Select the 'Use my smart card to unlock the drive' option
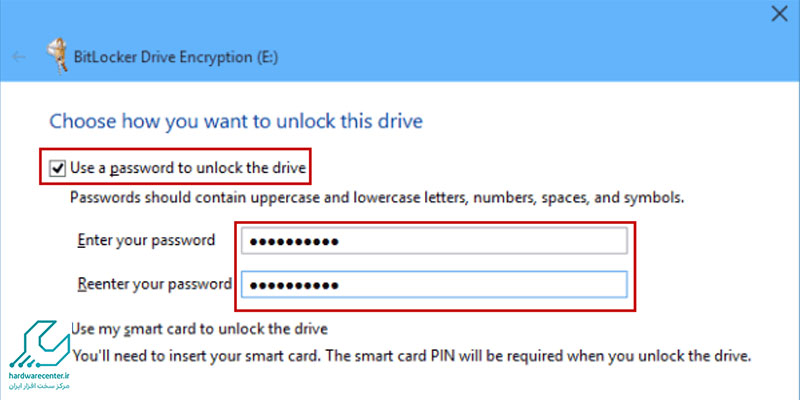The height and width of the screenshot is (400, 800). coord(199,329)
